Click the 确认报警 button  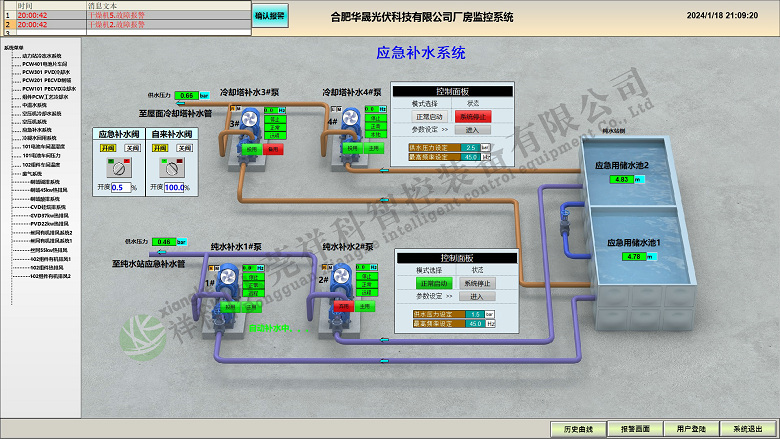pos(269,16)
